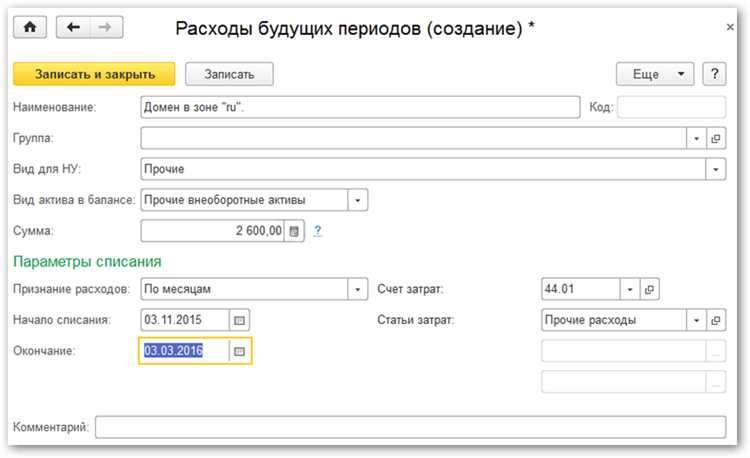Expand the Признание расходов dropdown

click(x=357, y=289)
